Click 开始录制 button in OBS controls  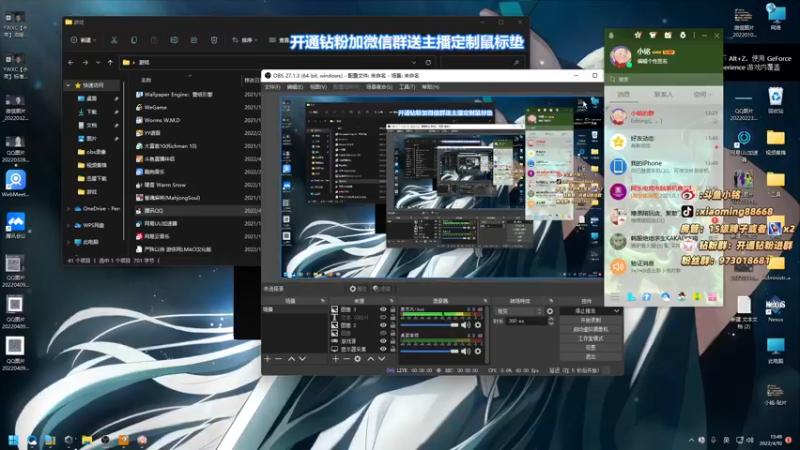[x=590, y=320]
